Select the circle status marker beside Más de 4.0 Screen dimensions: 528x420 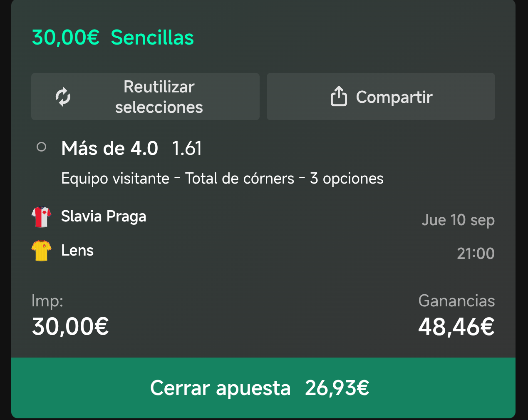click(x=41, y=147)
